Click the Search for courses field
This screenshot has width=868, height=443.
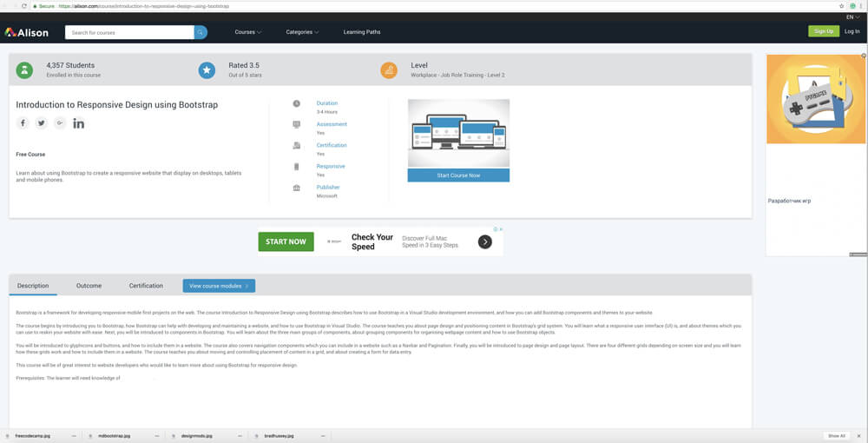click(x=129, y=32)
